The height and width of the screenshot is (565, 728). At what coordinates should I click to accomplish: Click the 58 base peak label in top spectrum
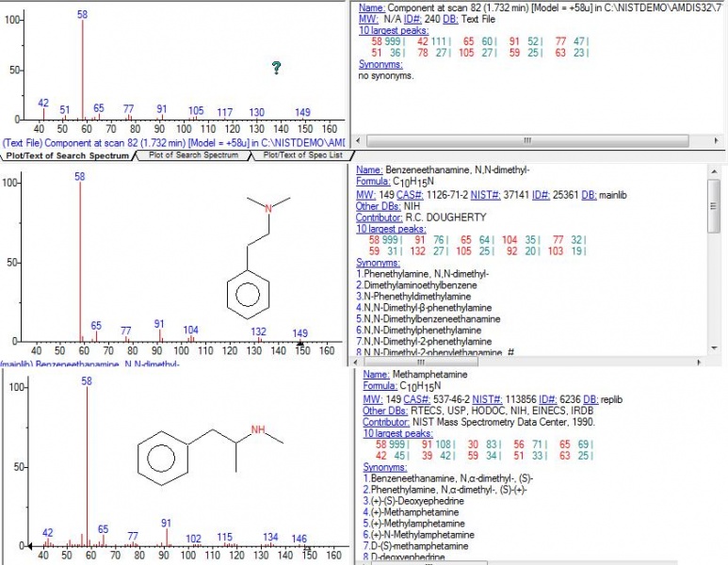point(83,14)
